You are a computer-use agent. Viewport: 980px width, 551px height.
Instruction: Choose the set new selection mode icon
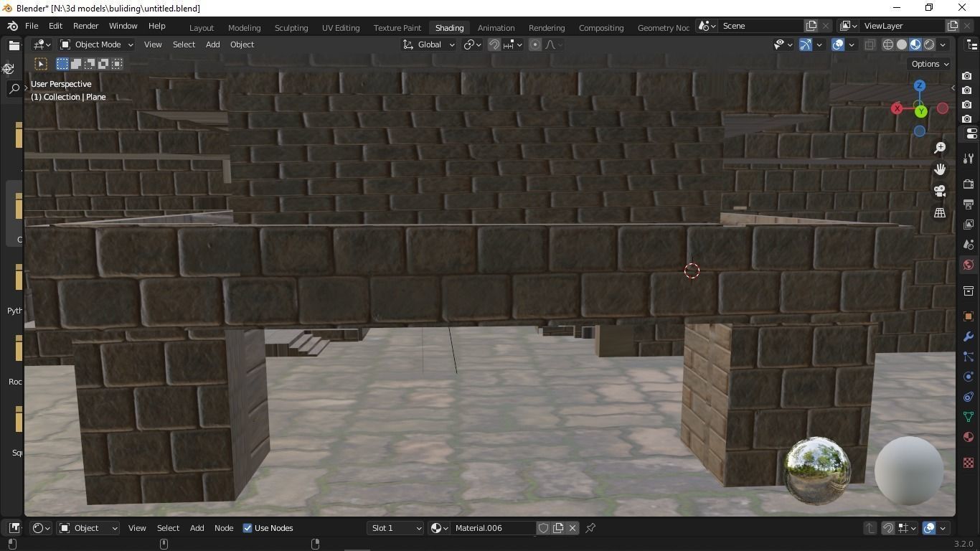(62, 64)
